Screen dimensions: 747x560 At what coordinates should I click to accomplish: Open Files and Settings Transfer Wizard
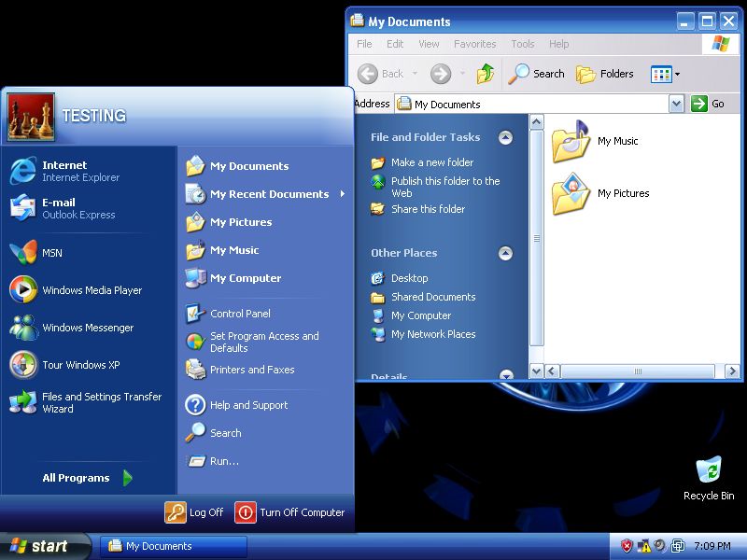tap(88, 402)
